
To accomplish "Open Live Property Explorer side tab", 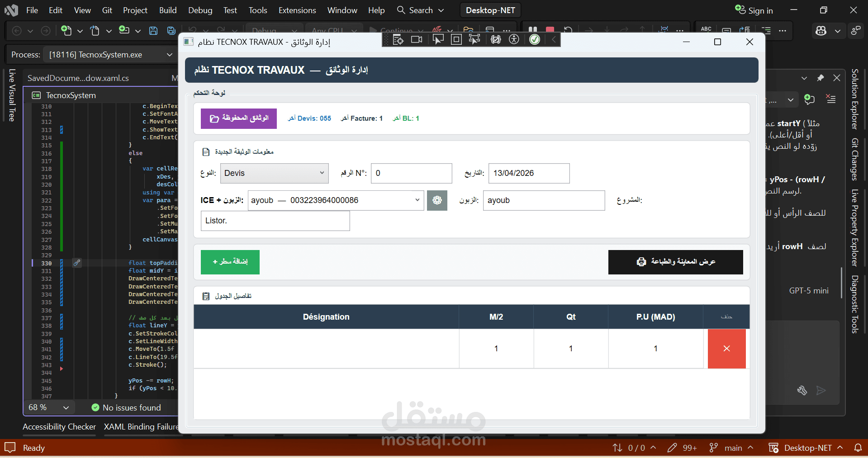I will (854, 227).
